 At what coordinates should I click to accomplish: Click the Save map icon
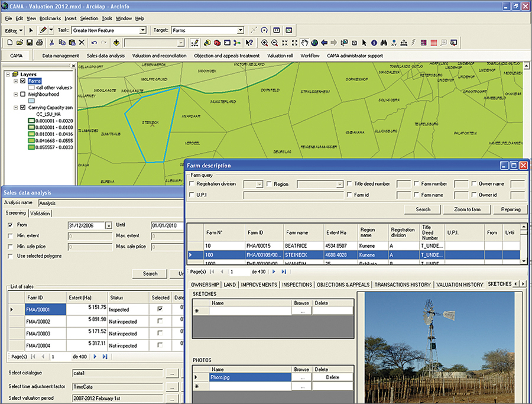pos(30,43)
